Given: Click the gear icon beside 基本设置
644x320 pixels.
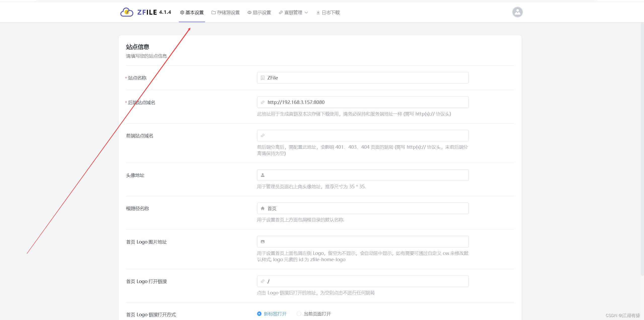Looking at the screenshot, I should click(x=182, y=12).
